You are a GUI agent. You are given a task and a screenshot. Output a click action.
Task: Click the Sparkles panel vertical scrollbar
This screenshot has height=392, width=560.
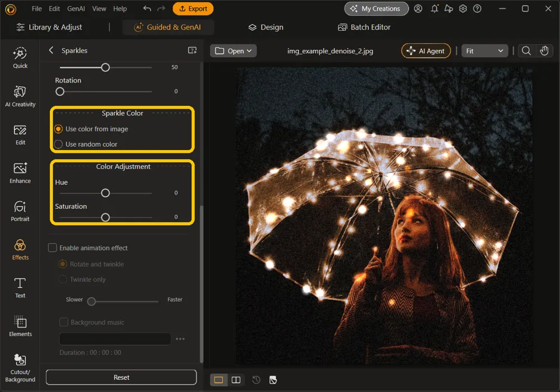[x=202, y=284]
